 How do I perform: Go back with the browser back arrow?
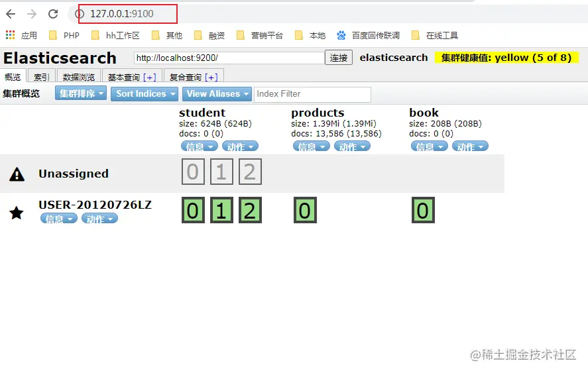pyautogui.click(x=11, y=14)
